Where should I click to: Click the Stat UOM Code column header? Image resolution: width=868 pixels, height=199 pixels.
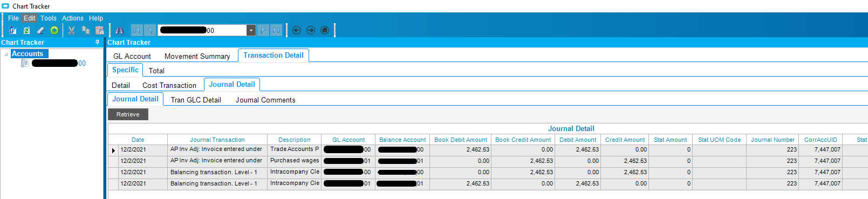point(720,140)
